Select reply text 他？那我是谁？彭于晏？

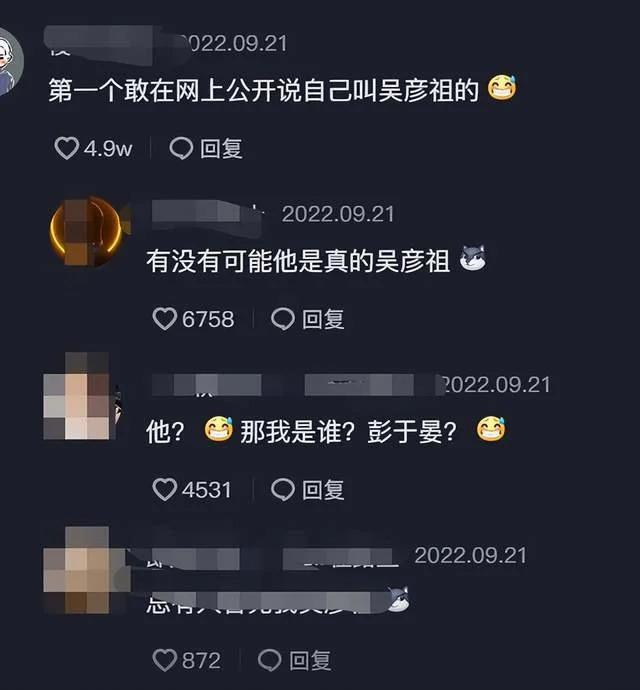[x=302, y=432]
